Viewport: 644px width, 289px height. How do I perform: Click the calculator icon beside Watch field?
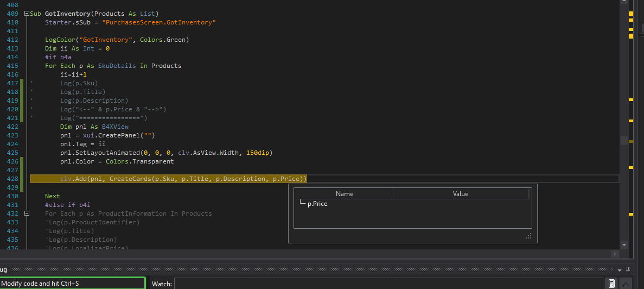pyautogui.click(x=611, y=284)
